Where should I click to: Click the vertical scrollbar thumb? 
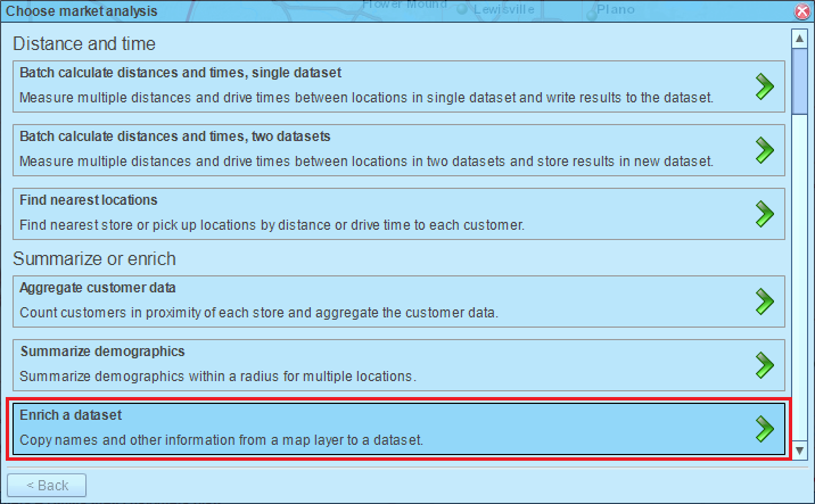click(x=799, y=81)
